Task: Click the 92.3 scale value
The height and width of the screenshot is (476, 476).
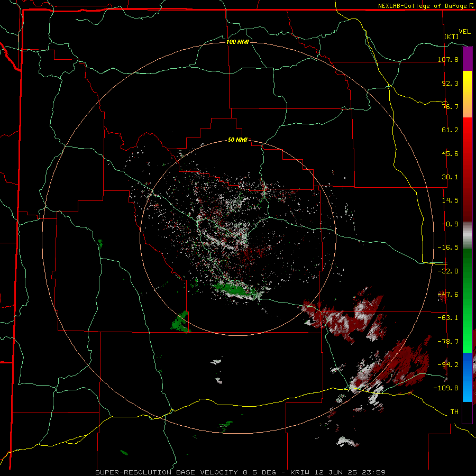Action: pos(450,83)
